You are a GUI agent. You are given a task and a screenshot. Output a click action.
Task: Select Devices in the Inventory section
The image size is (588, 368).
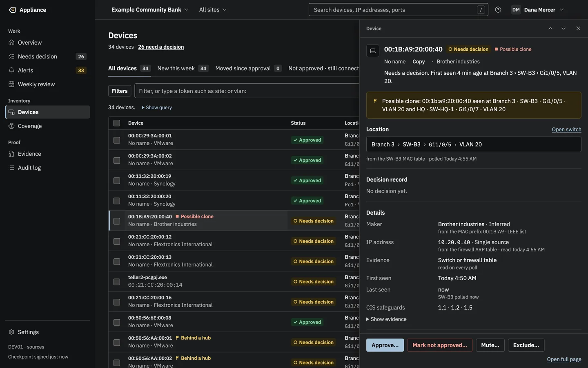tap(47, 112)
